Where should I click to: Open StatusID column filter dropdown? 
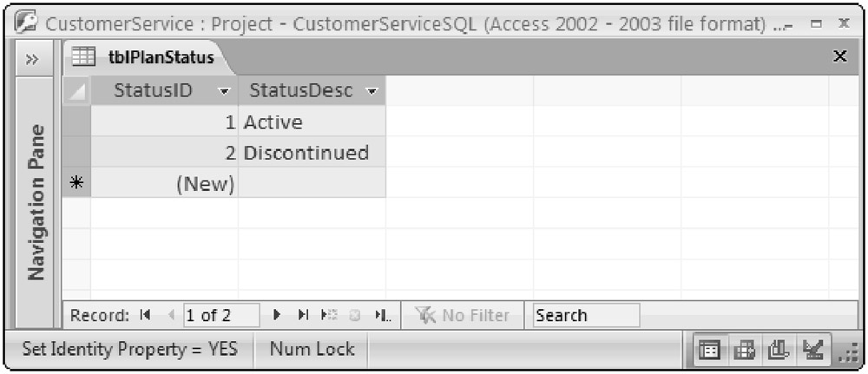225,91
